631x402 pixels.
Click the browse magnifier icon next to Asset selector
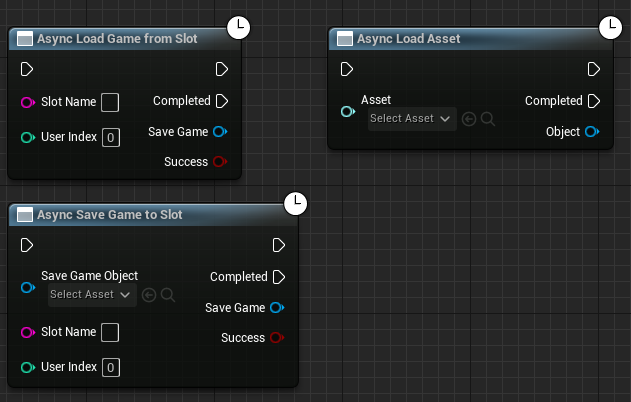[x=487, y=119]
